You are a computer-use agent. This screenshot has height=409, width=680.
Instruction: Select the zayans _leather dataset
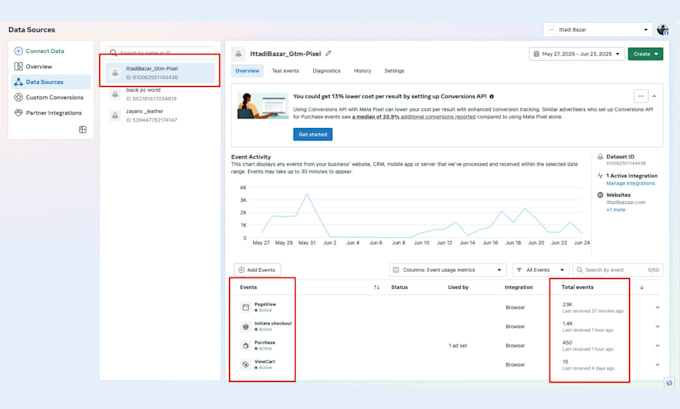[x=160, y=115]
